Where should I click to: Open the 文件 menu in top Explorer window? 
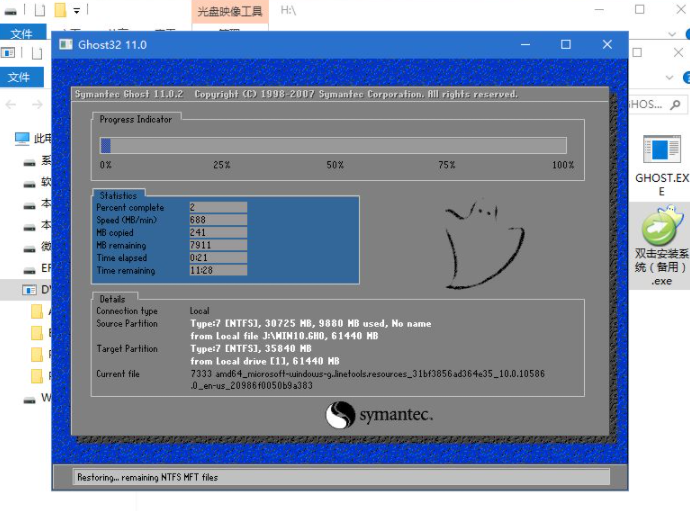(21, 34)
